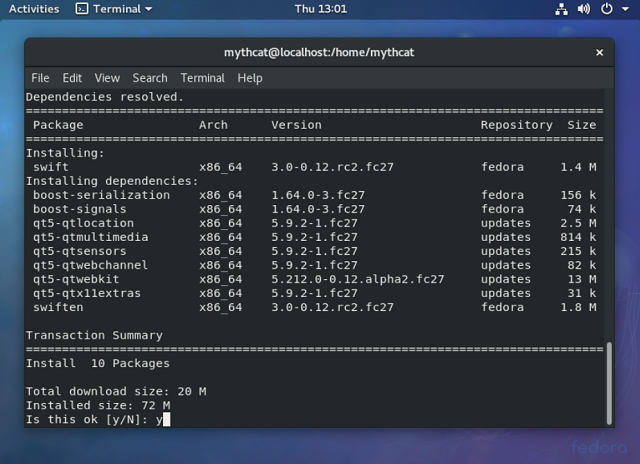The width and height of the screenshot is (640, 464).
Task: Click the 'Installed size: 72 M' line
Action: (98, 405)
